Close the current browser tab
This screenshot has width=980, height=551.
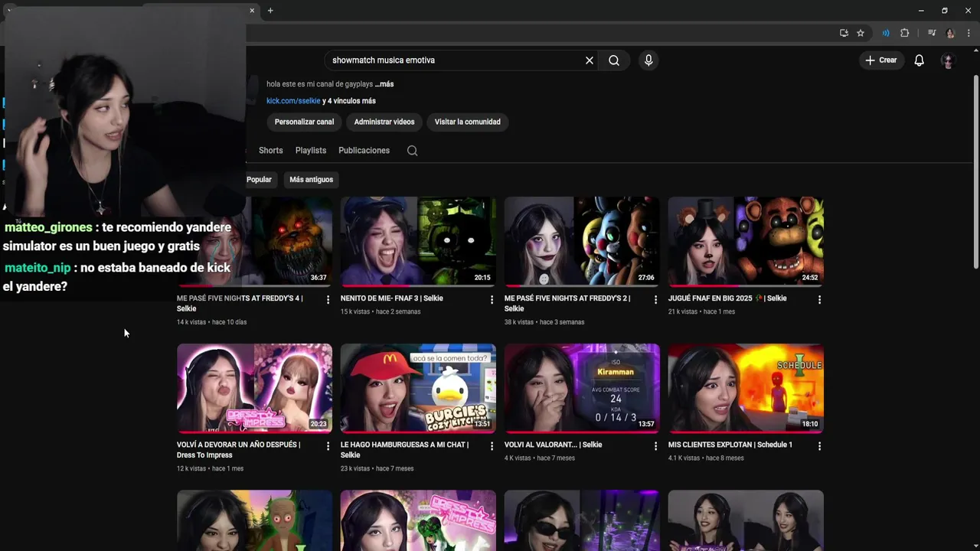252,11
